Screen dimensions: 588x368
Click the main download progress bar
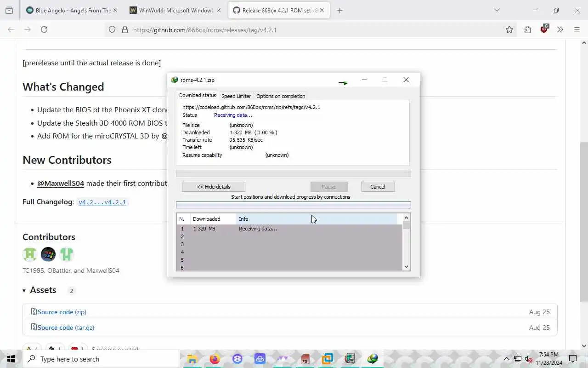coord(294,173)
